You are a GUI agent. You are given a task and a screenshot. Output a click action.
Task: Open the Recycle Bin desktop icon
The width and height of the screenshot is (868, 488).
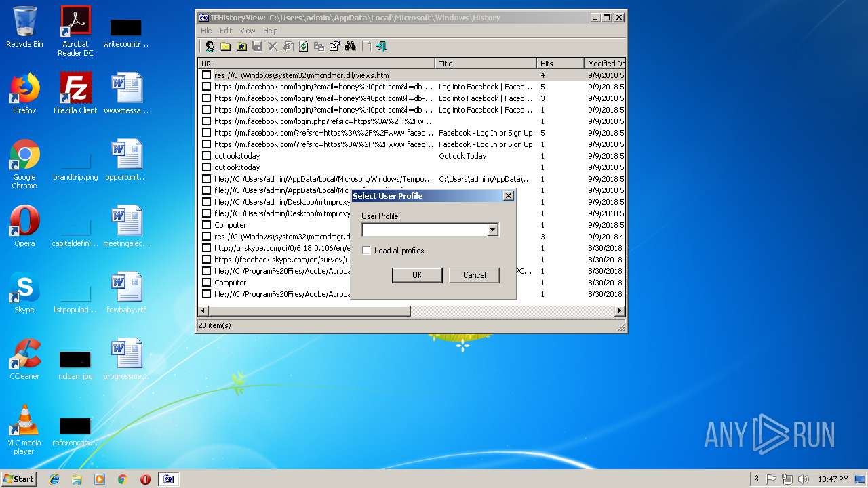24,27
